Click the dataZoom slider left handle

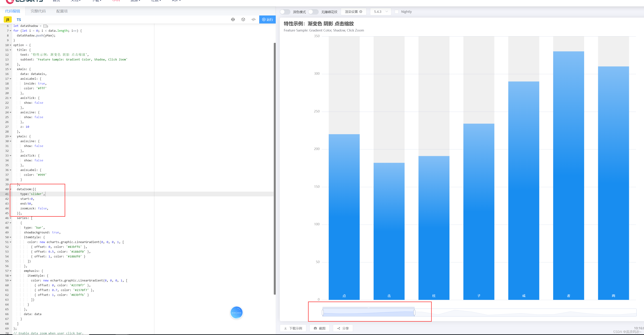323,312
